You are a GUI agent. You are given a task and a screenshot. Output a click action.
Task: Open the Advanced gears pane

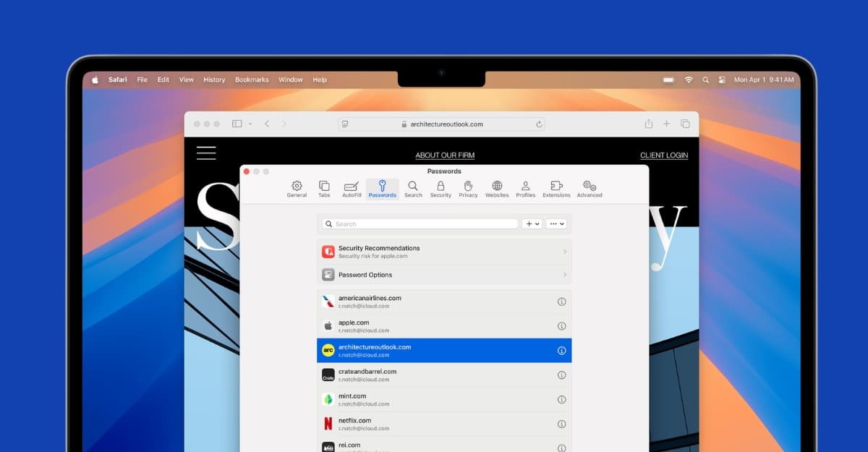point(590,189)
